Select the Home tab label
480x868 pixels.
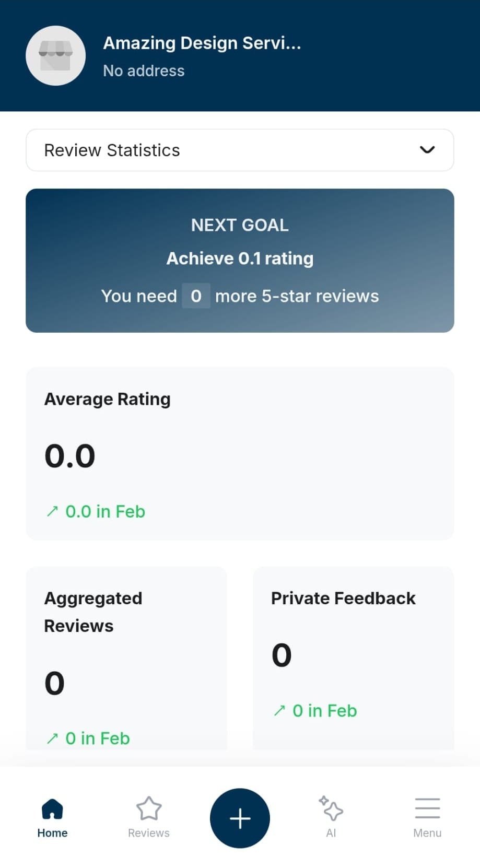point(52,833)
